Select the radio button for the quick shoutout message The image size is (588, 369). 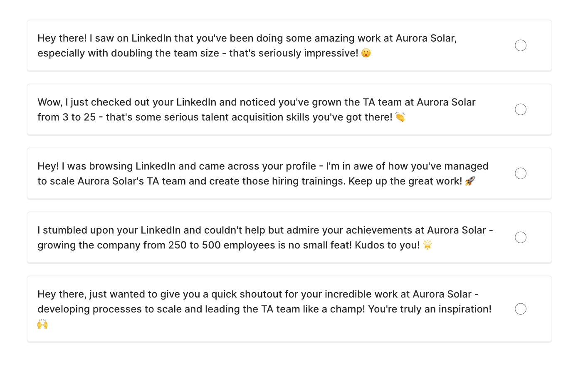point(521,309)
